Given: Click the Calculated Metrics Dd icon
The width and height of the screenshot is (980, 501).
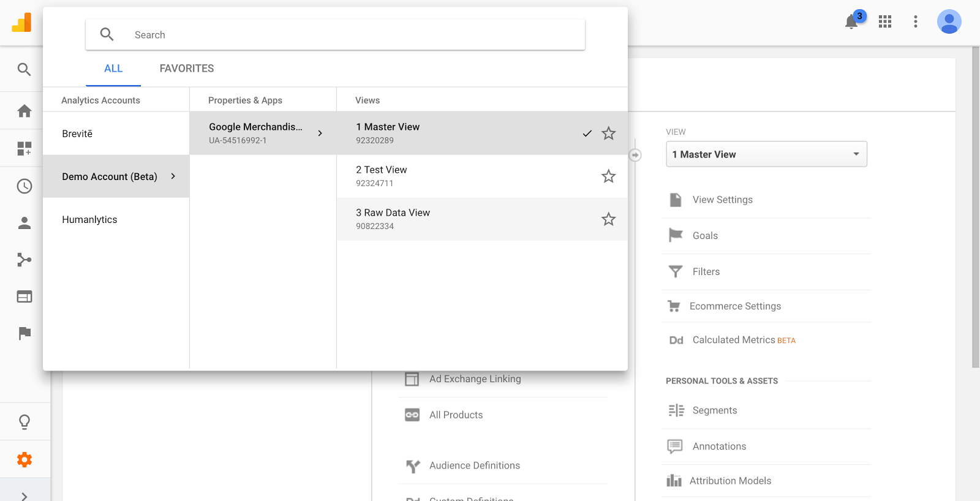Looking at the screenshot, I should pyautogui.click(x=676, y=340).
